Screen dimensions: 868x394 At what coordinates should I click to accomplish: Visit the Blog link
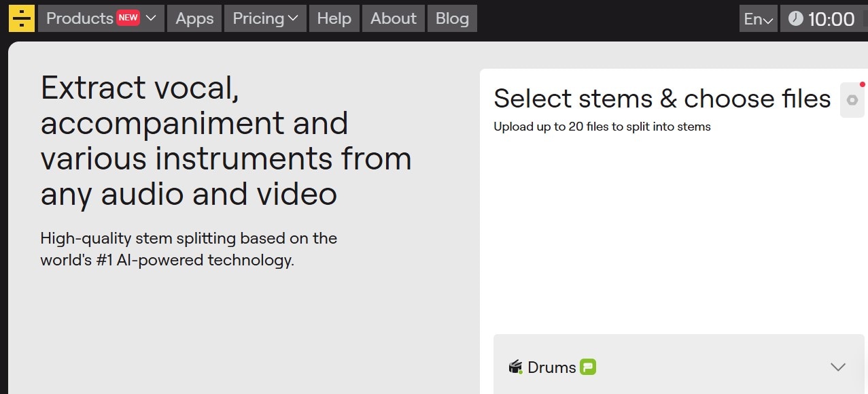pyautogui.click(x=452, y=18)
